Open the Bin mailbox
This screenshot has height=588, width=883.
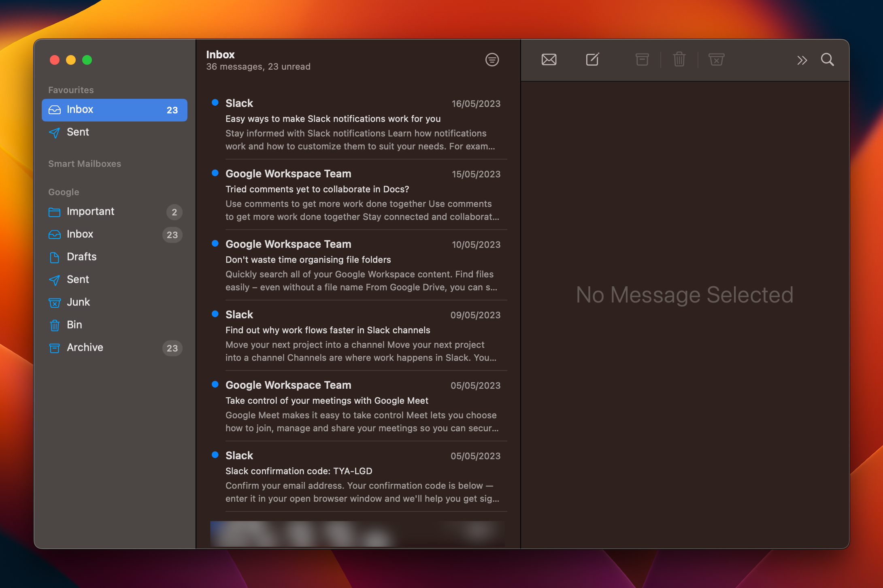(74, 325)
